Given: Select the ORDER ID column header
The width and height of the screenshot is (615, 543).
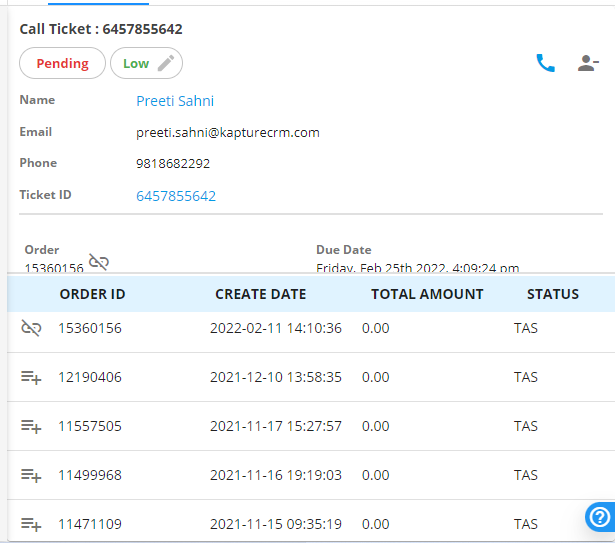Looking at the screenshot, I should tap(93, 294).
